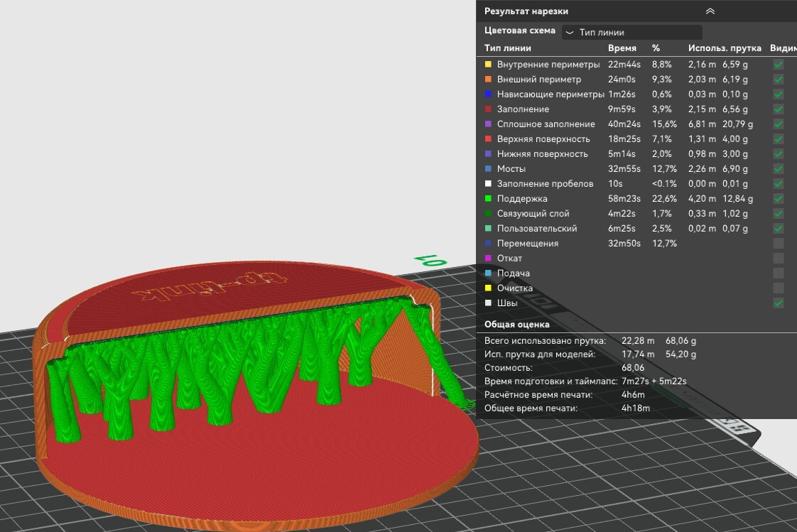Show Откат lines with its checkbox
This screenshot has width=797, height=532.
click(779, 259)
